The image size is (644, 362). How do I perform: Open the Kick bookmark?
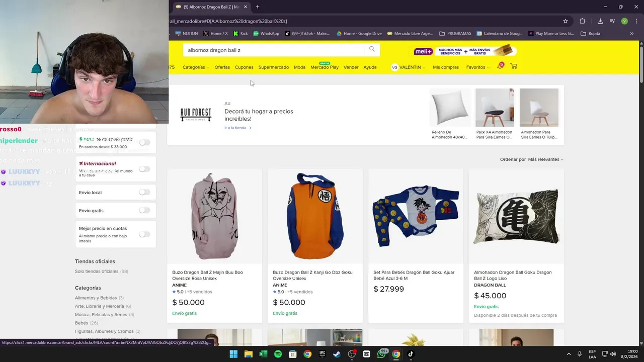pyautogui.click(x=240, y=34)
